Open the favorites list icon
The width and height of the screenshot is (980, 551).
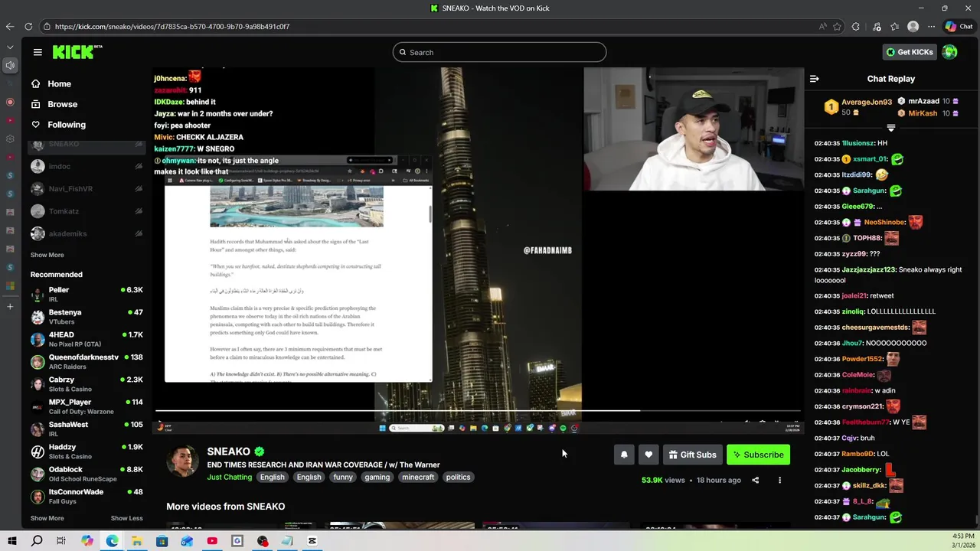tap(894, 26)
